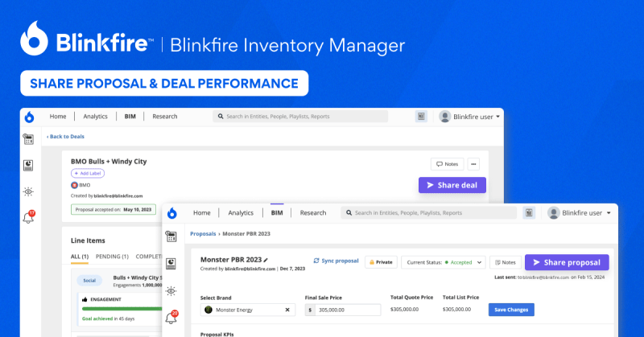Click the Blinkfire flame logo in the Monster PBR window
The width and height of the screenshot is (644, 337).
click(172, 213)
